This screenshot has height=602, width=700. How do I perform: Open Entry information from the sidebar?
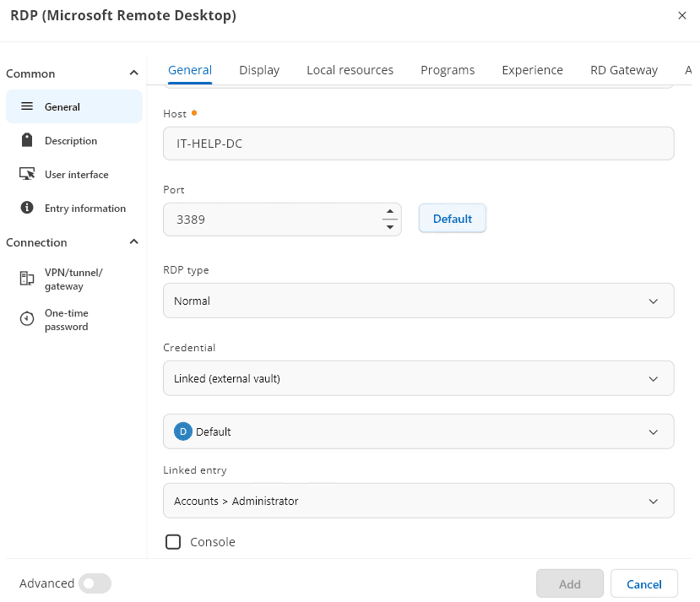coord(26,208)
